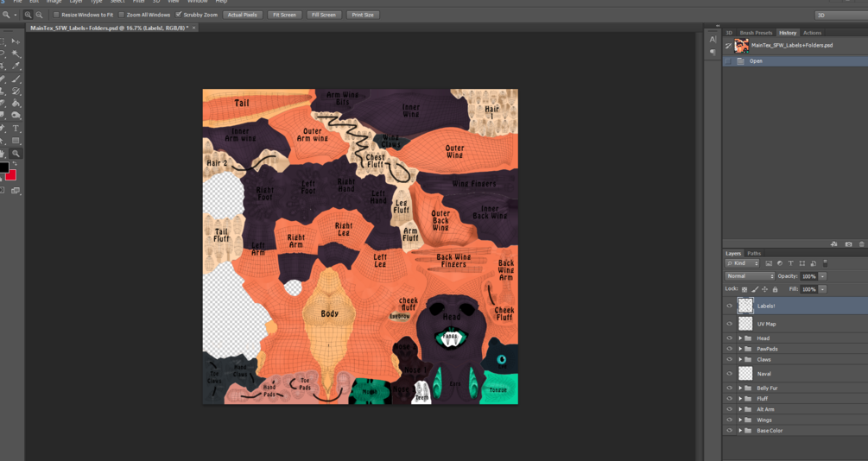Enable Resize Windows to Fit checkbox
Screen dimensions: 868x461
56,15
